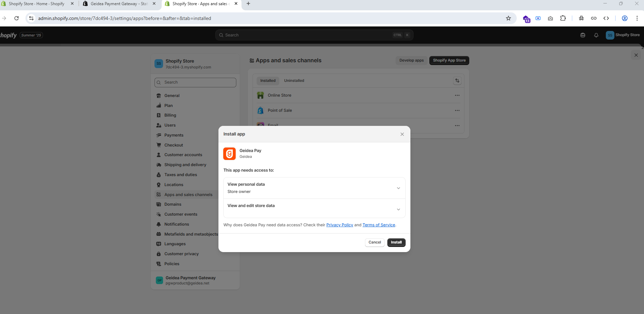Image resolution: width=644 pixels, height=314 pixels.
Task: Open Geidea Payment Gateway account entry
Action: click(x=195, y=280)
